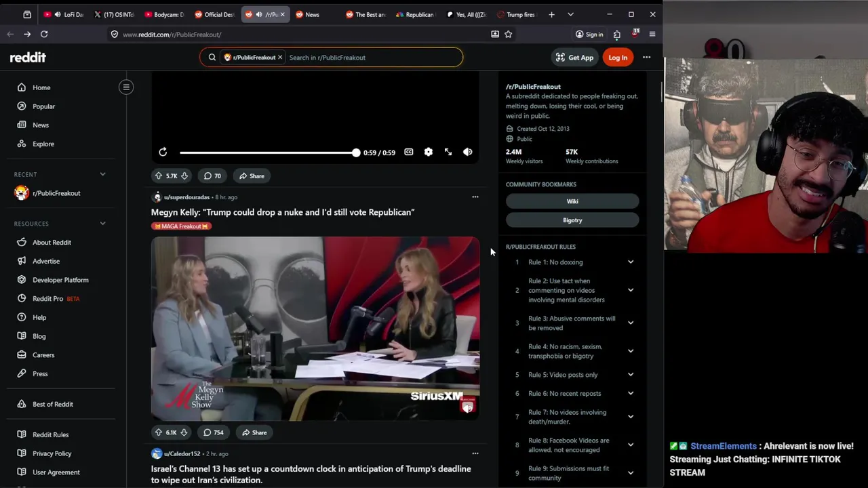Click the address bar URL
Image resolution: width=868 pixels, height=488 pixels.
172,35
